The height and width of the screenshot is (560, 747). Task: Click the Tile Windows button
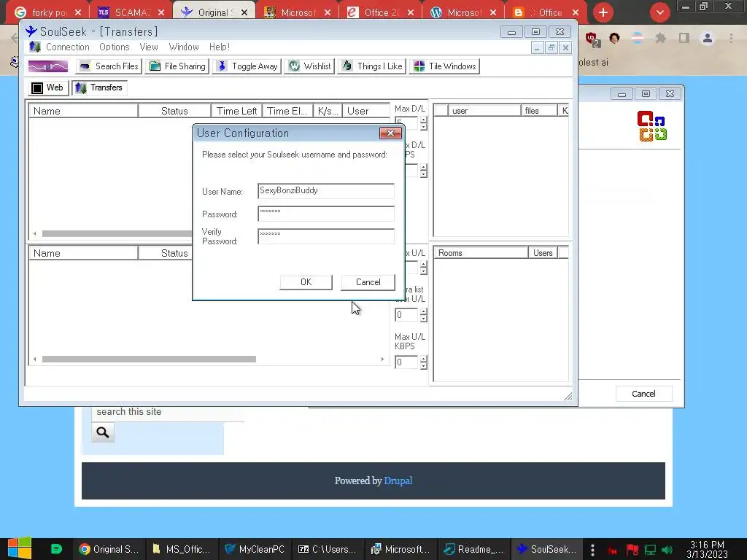(x=444, y=66)
